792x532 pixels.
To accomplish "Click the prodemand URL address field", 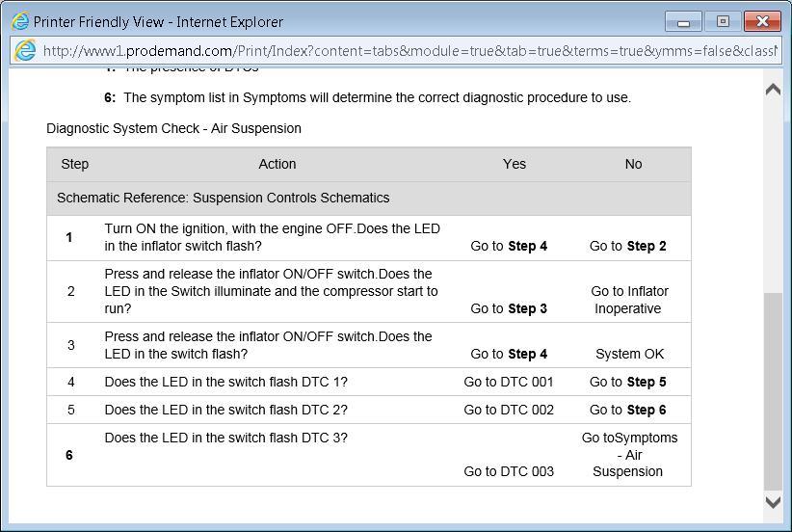I will tap(405, 50).
